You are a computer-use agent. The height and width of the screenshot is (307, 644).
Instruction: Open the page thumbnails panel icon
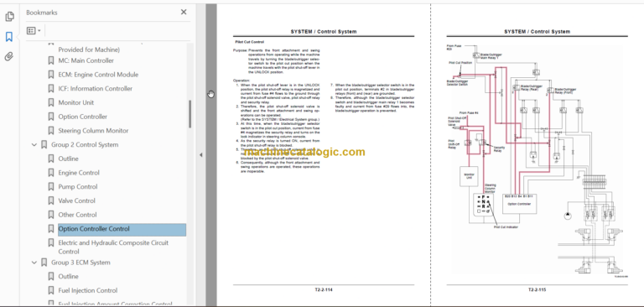(9, 17)
